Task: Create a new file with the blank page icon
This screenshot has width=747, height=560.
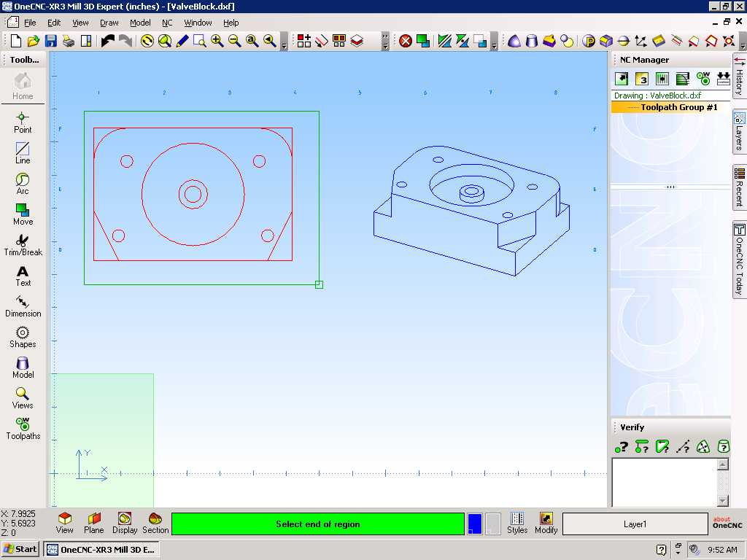Action: [16, 41]
